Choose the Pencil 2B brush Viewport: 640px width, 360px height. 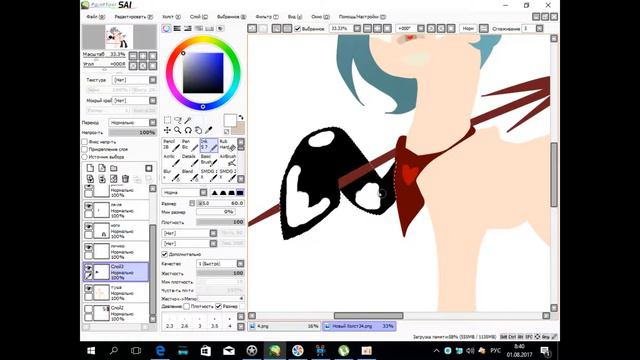point(171,145)
